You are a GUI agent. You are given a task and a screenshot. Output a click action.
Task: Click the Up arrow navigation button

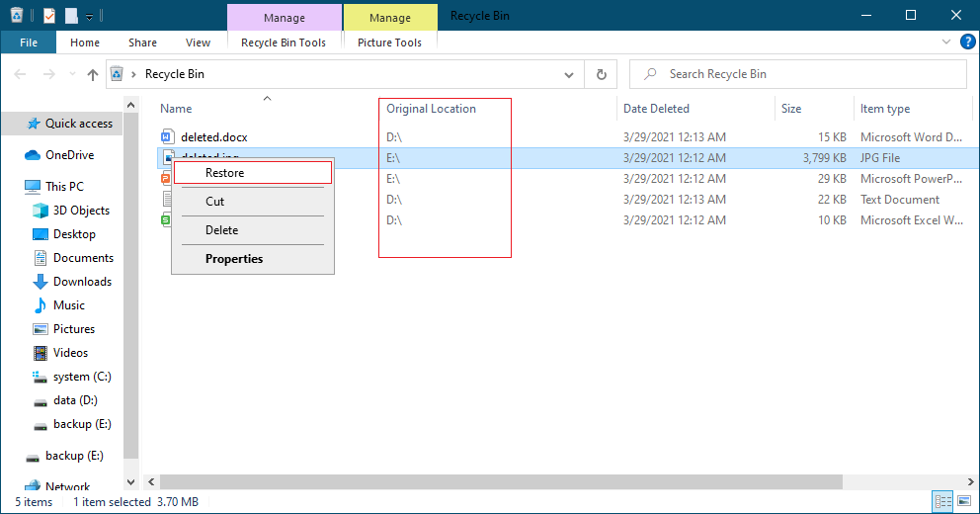point(93,74)
